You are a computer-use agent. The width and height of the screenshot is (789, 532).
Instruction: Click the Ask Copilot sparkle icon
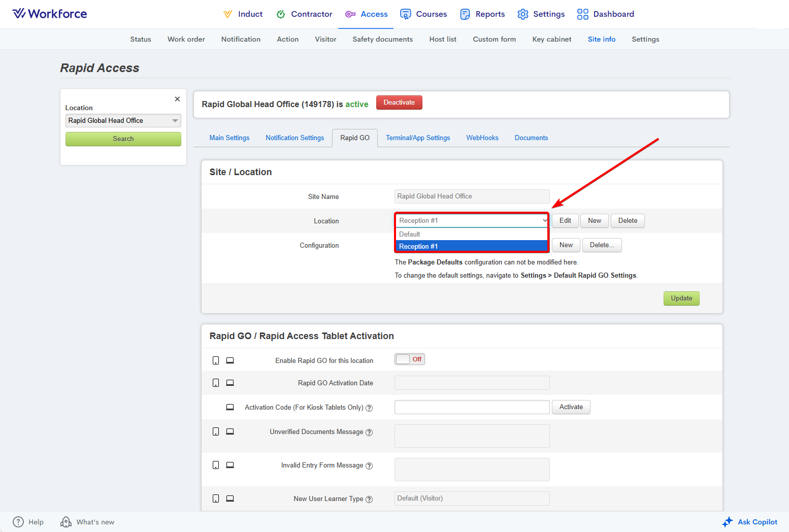point(728,522)
